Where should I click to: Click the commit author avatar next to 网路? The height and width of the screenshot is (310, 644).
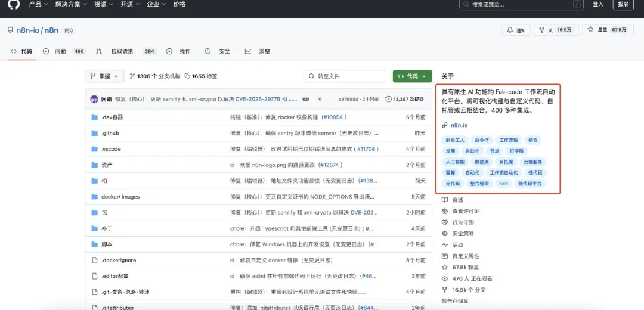tap(94, 99)
